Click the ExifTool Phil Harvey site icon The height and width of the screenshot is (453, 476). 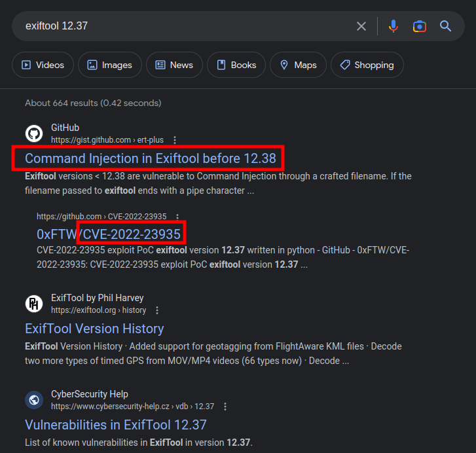34,304
